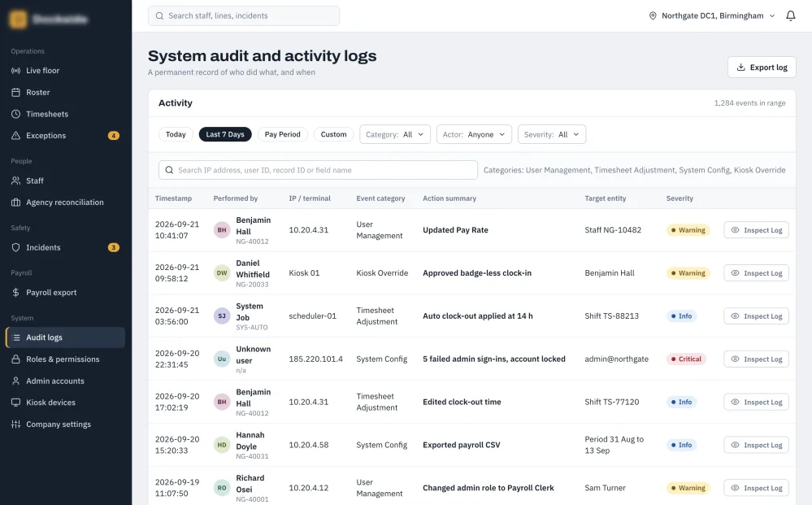This screenshot has width=812, height=505.
Task: Click IP address 10.20.4.58
Action: click(x=309, y=445)
